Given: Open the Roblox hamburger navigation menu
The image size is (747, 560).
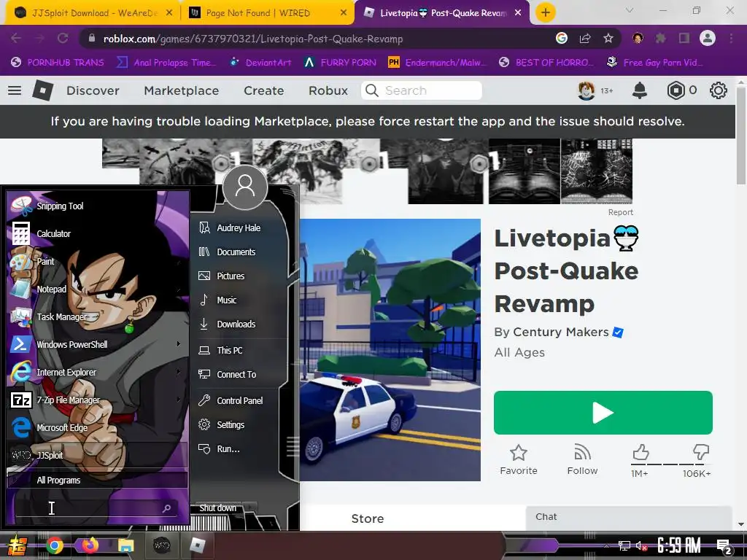Looking at the screenshot, I should pos(15,90).
